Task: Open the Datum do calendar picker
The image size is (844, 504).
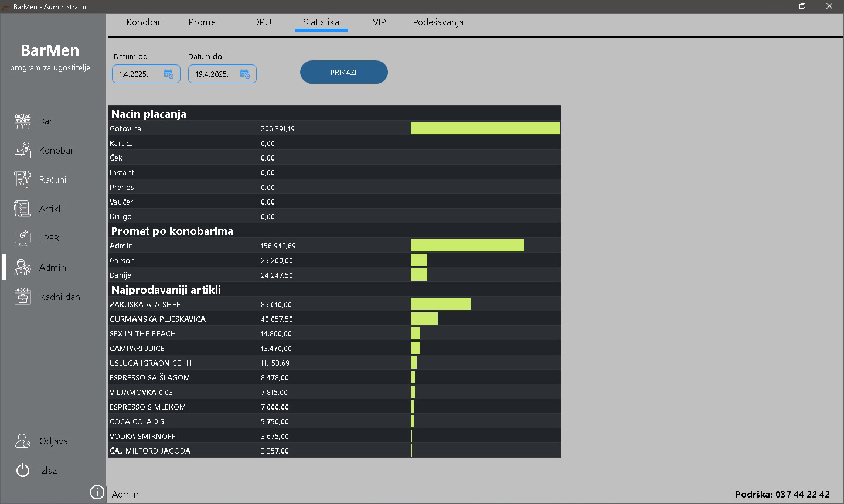Action: click(245, 74)
